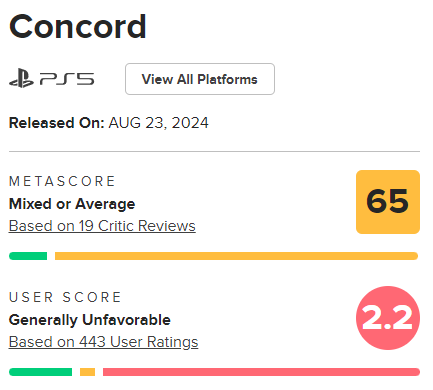The width and height of the screenshot is (433, 390).
Task: Select green positive segment of user bar
Action: [40, 372]
